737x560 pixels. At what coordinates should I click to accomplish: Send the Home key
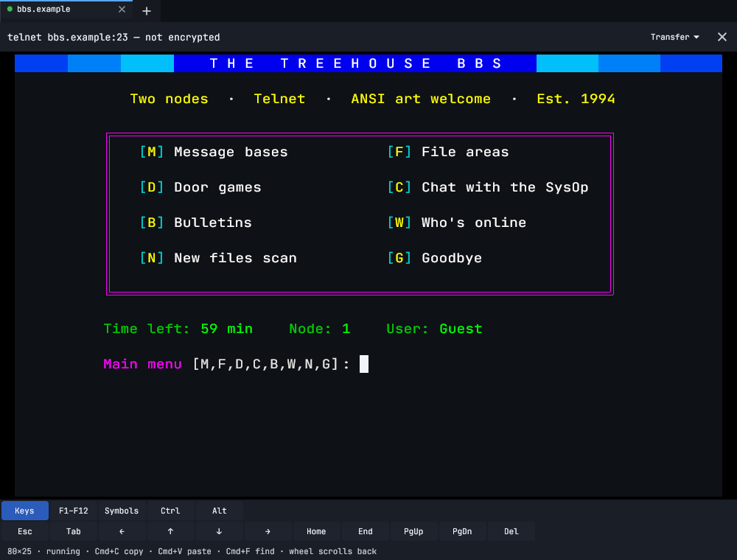point(316,531)
